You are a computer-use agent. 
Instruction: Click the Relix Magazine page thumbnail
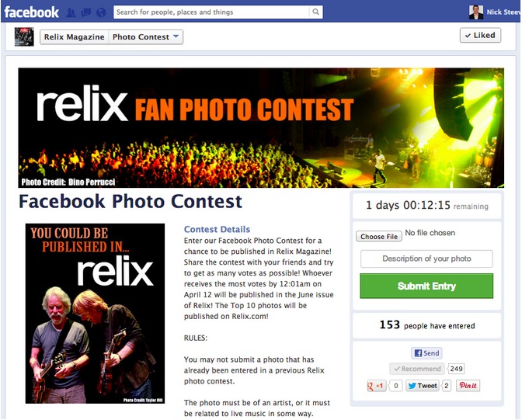pos(24,37)
